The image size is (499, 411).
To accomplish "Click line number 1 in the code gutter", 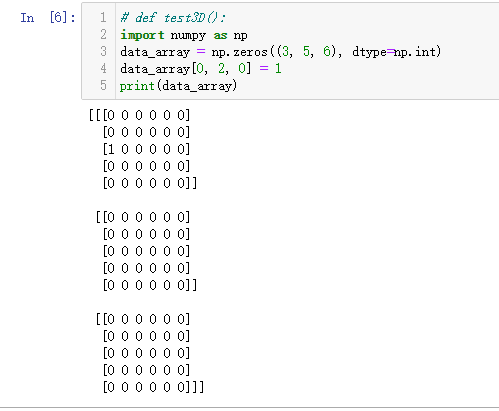I will [103, 17].
